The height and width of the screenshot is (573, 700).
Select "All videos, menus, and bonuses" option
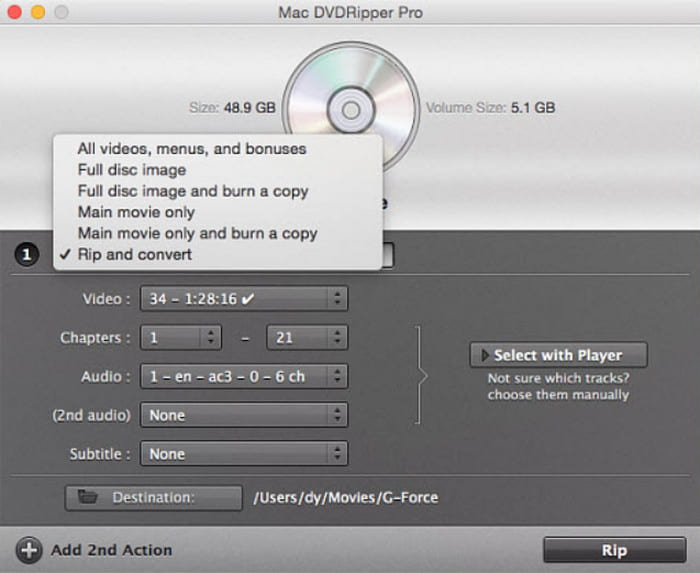(x=217, y=149)
